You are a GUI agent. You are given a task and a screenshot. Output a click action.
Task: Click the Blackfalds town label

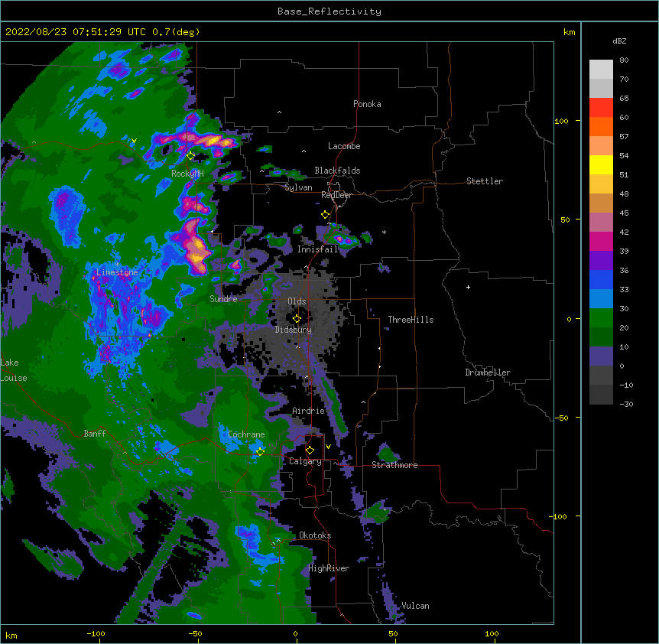[337, 171]
